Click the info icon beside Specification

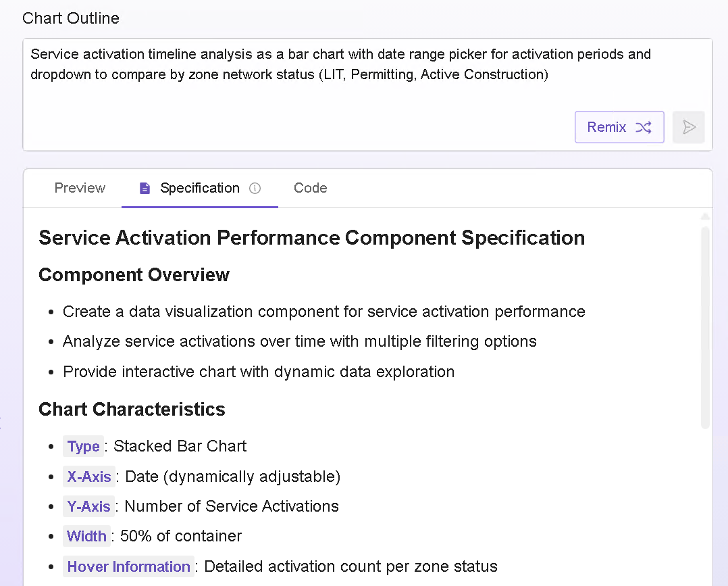[x=255, y=189]
